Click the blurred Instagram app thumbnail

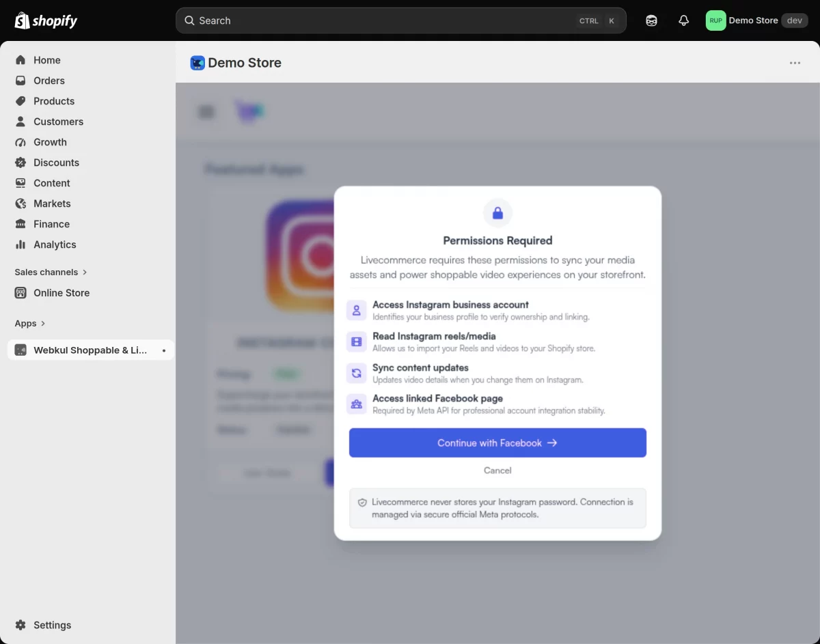(301, 255)
